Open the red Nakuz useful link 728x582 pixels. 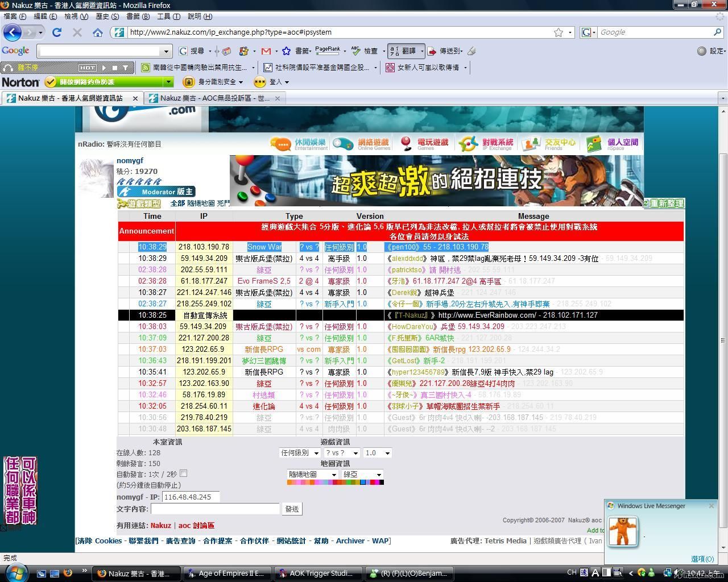[160, 526]
